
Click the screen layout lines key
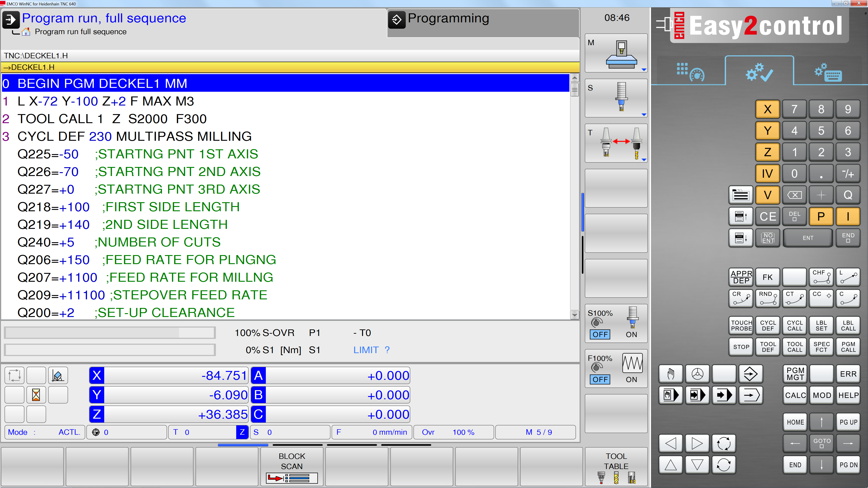coord(741,195)
